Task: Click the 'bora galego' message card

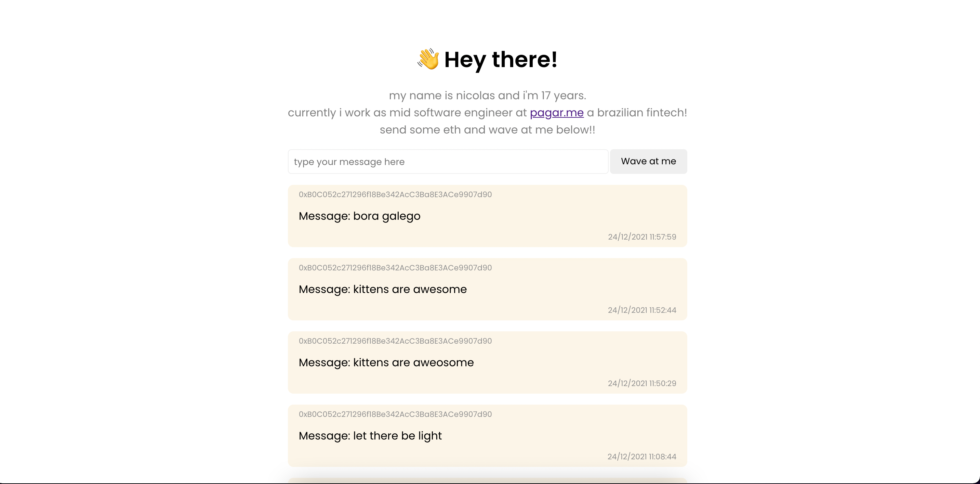Action: pyautogui.click(x=487, y=216)
